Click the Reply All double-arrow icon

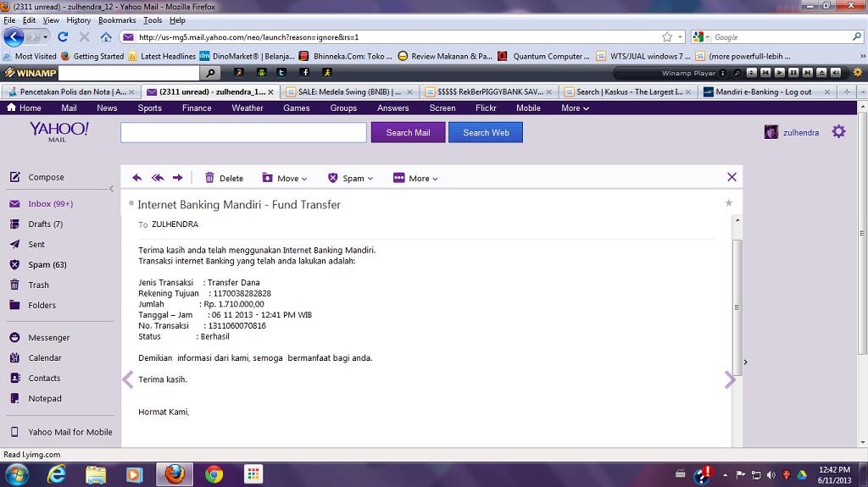(x=158, y=178)
